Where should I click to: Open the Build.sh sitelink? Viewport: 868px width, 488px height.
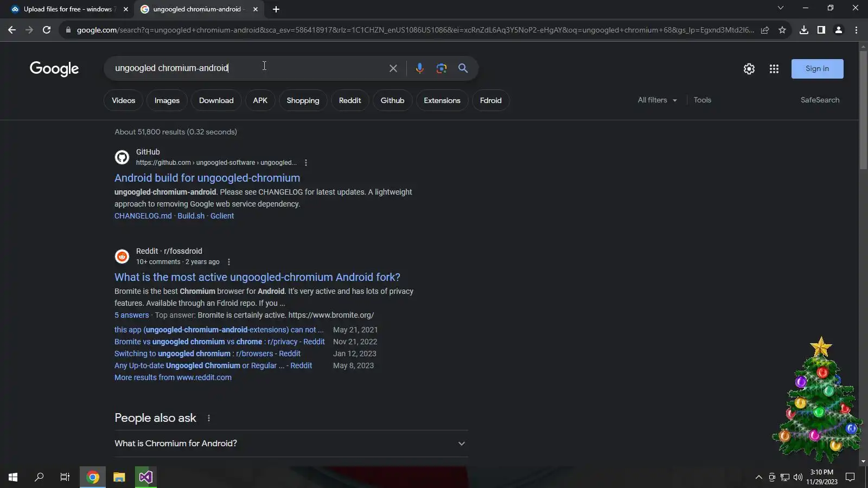pyautogui.click(x=191, y=216)
